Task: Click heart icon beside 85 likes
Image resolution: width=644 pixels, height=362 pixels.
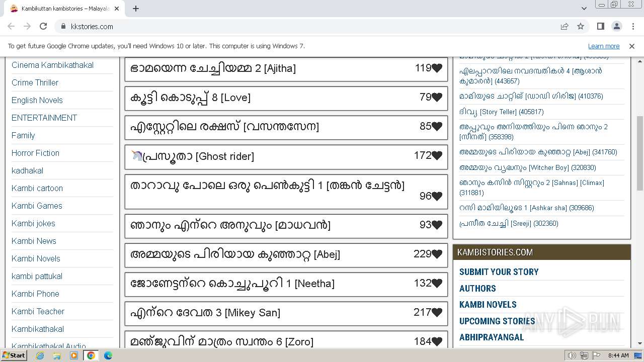Action: (x=437, y=126)
